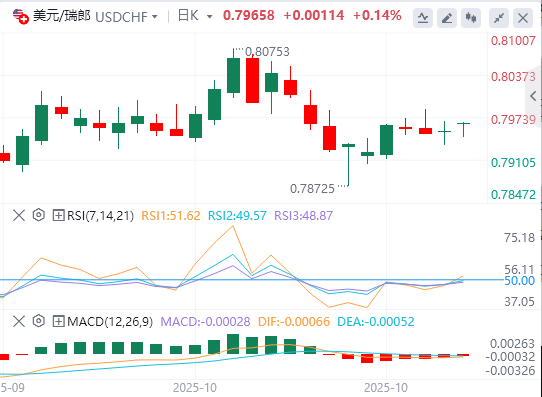
Task: Expand the MACD panel plus icon
Action: click(x=58, y=321)
